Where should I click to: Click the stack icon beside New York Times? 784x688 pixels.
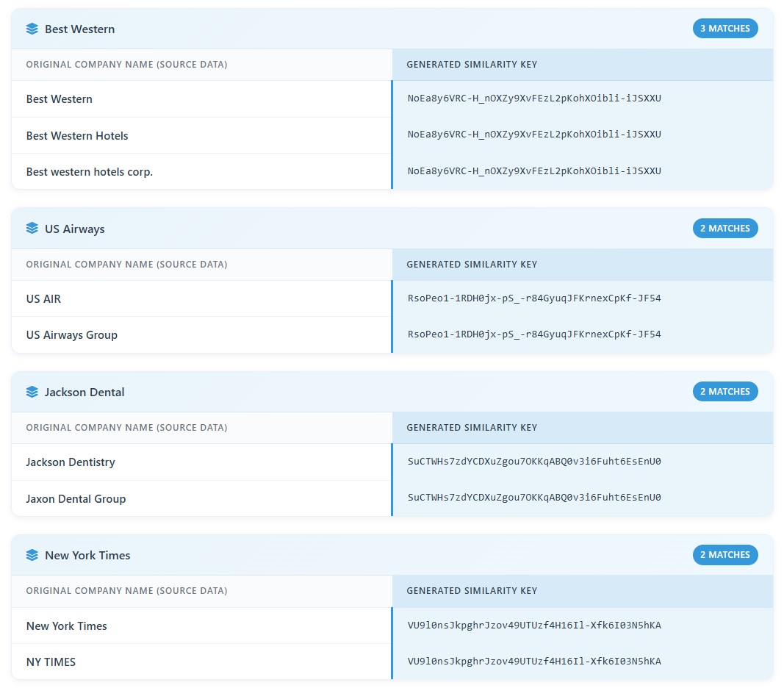pos(32,555)
